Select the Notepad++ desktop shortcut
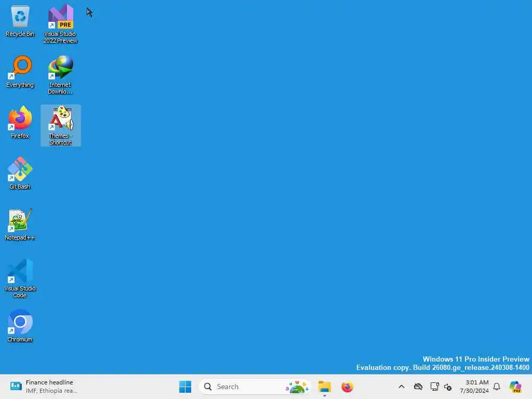This screenshot has height=399, width=532. coord(20,224)
